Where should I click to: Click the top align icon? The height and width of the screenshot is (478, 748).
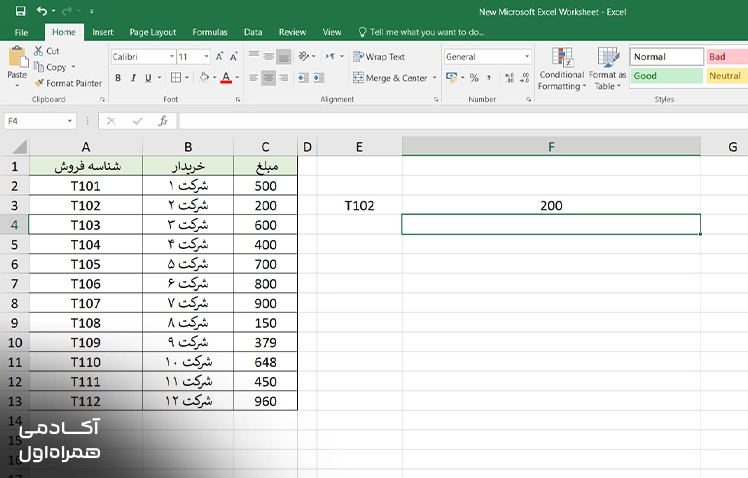coord(254,57)
